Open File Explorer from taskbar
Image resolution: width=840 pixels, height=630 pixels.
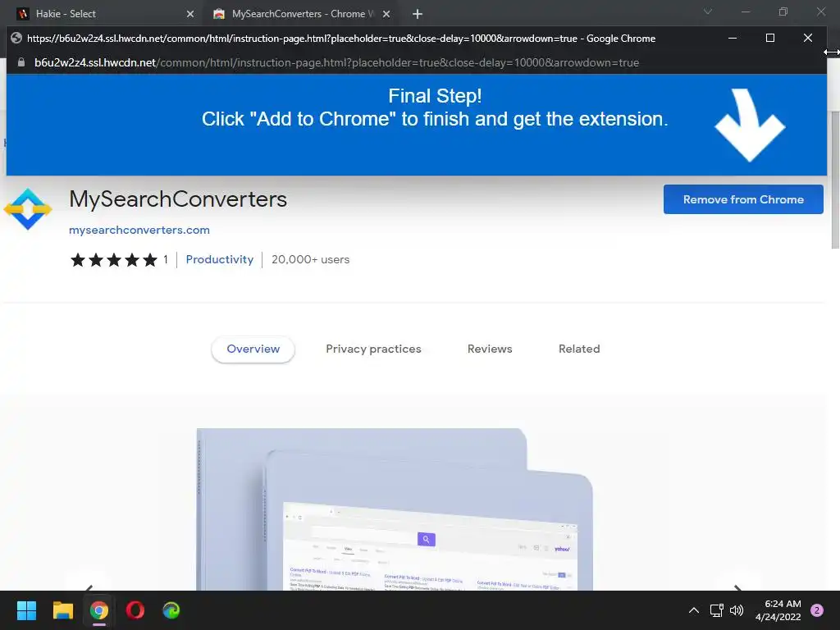62,610
